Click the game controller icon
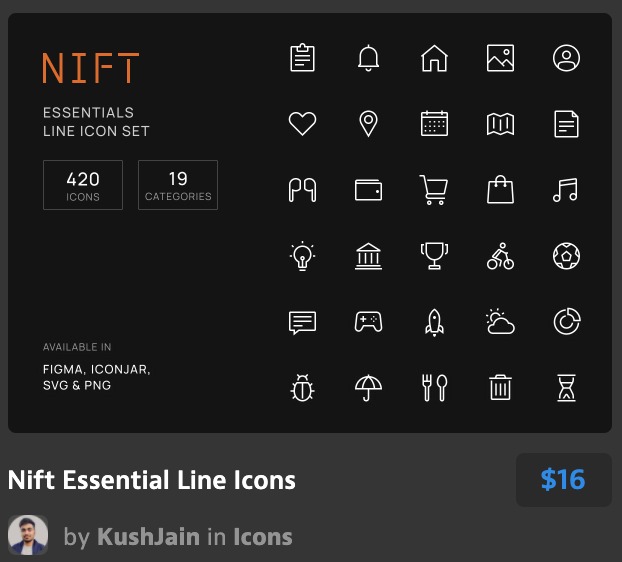The image size is (622, 562). coord(368,322)
